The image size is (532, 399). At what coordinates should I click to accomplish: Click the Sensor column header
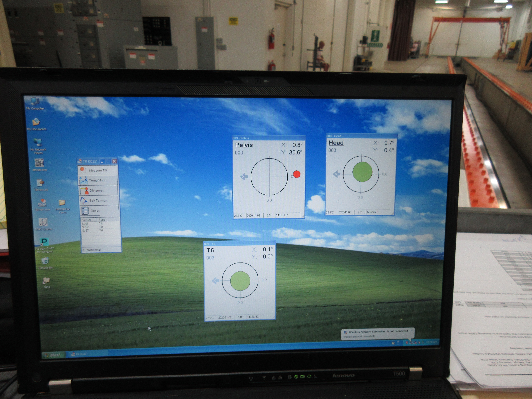pyautogui.click(x=89, y=220)
